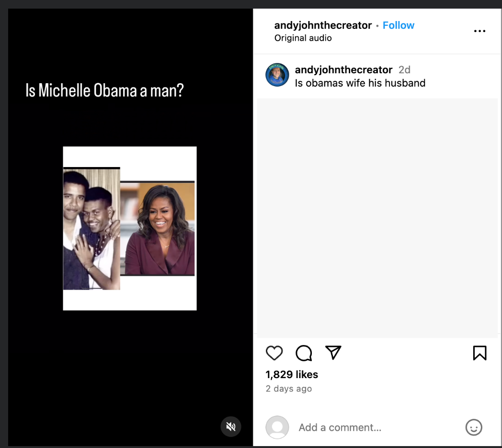Image resolution: width=502 pixels, height=448 pixels.
Task: Click the 2d timestamp next to the username
Action: tap(404, 69)
